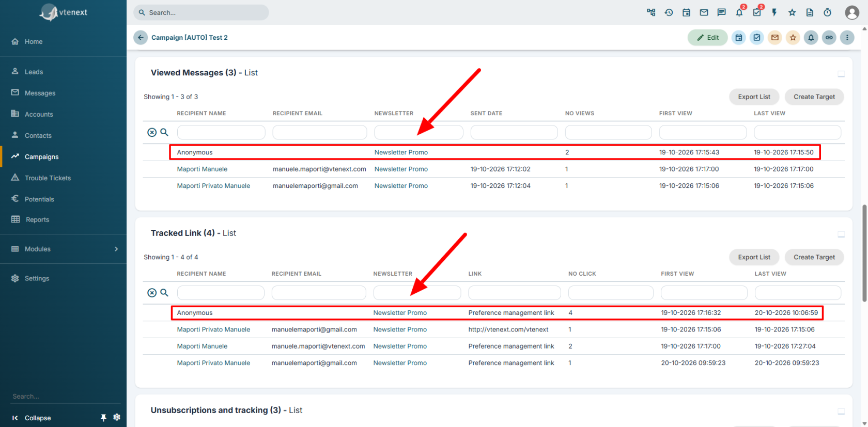Collapse the Tracked Link panel
This screenshot has width=868, height=427.
[x=841, y=235]
